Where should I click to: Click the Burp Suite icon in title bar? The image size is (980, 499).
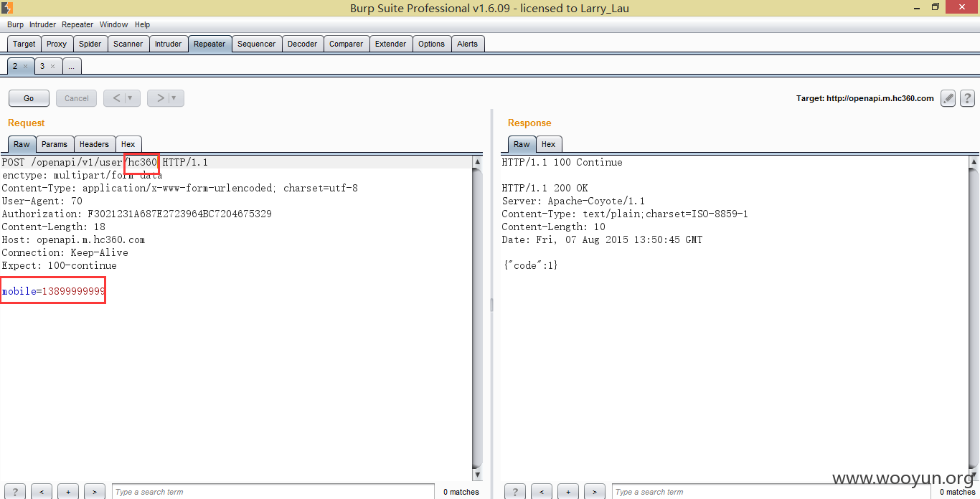pyautogui.click(x=7, y=8)
